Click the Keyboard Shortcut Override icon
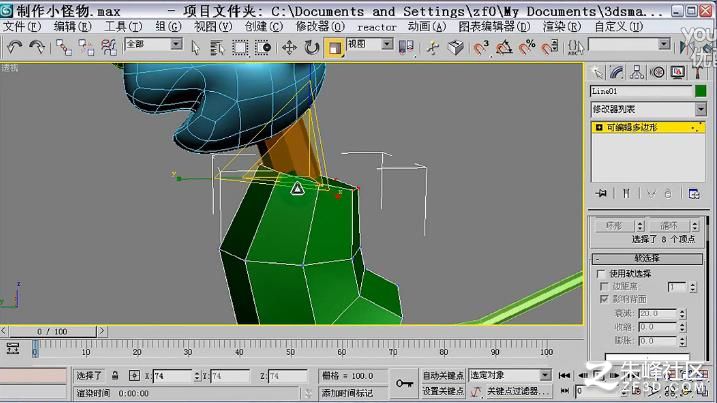The width and height of the screenshot is (717, 403). 455,48
